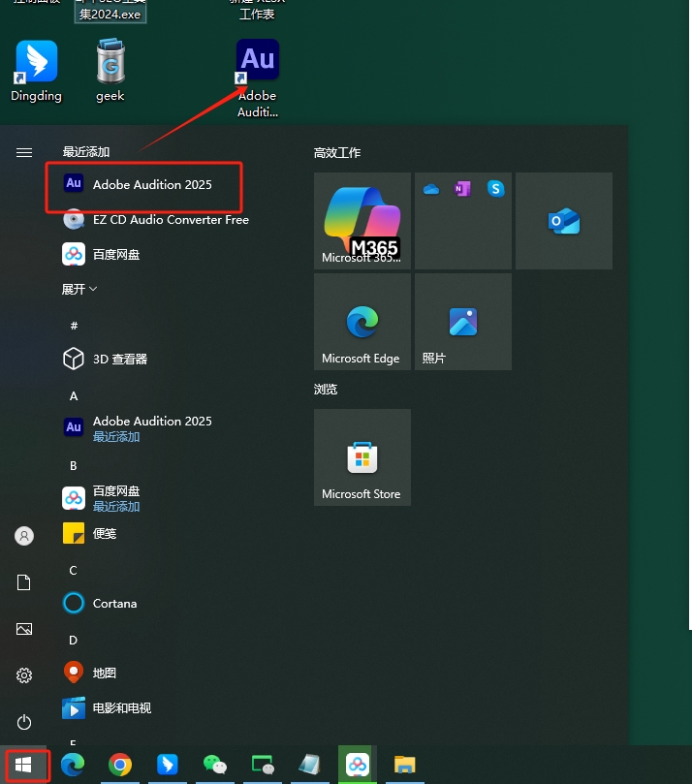This screenshot has width=692, height=784.
Task: Open the Pictures sidebar icon
Action: pos(24,629)
